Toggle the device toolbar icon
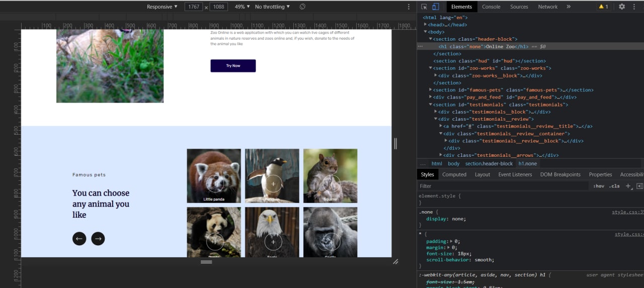 436,7
